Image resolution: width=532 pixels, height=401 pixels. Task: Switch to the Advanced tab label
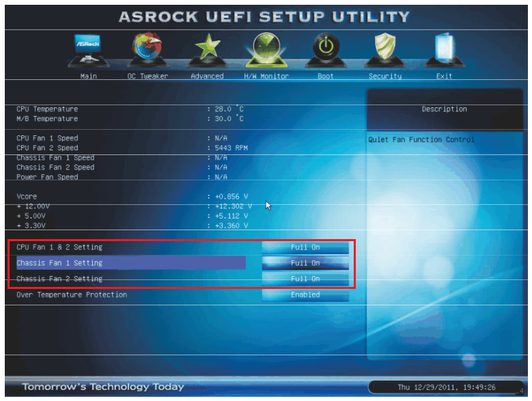coord(208,77)
